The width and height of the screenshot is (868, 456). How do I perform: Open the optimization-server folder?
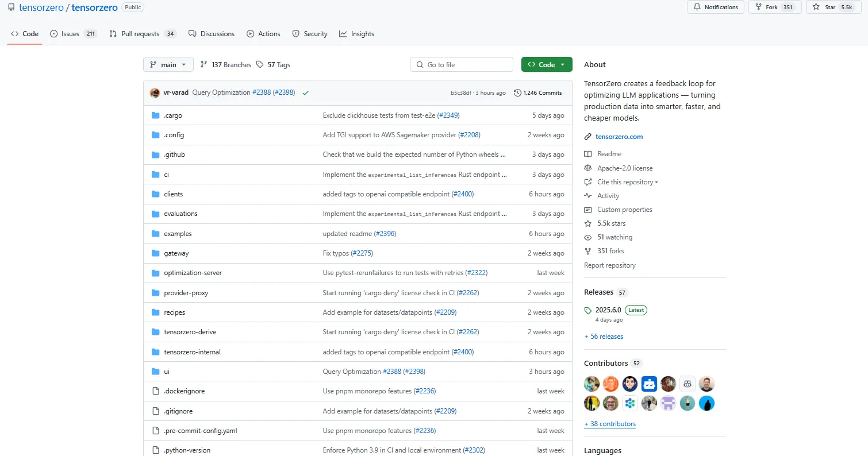coord(193,273)
